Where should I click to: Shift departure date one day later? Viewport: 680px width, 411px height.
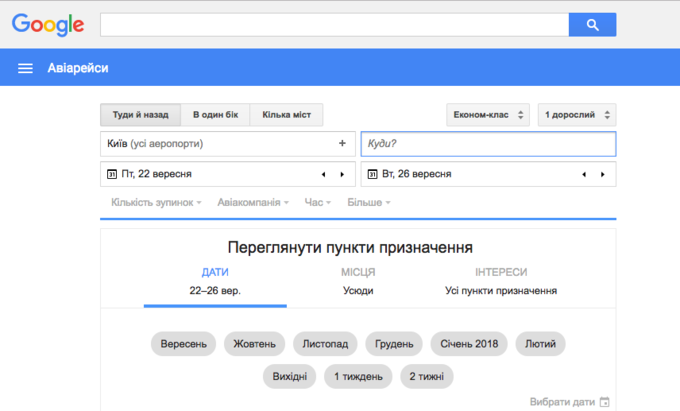coord(342,174)
